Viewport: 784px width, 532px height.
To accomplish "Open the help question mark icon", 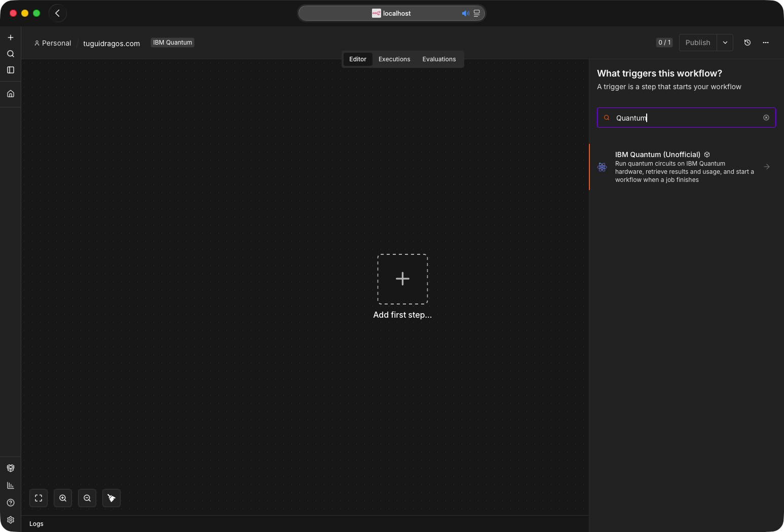I will coord(11,503).
